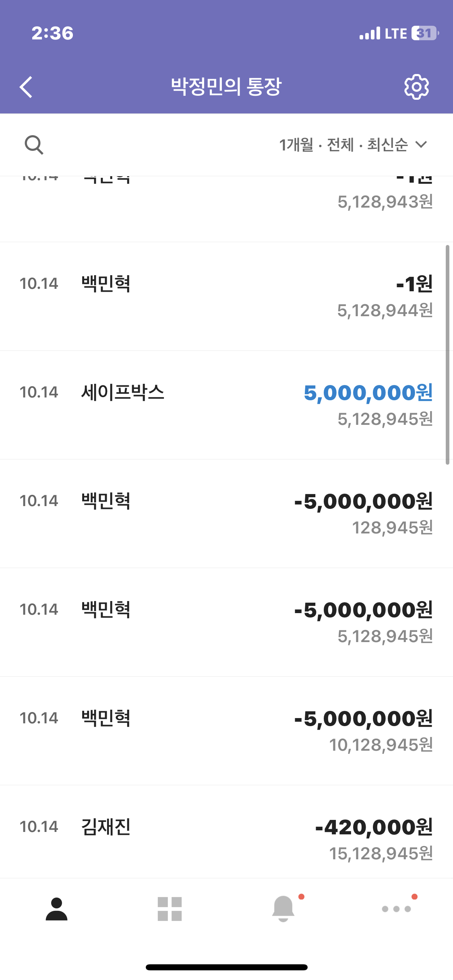Open notifications bell icon

click(x=283, y=909)
